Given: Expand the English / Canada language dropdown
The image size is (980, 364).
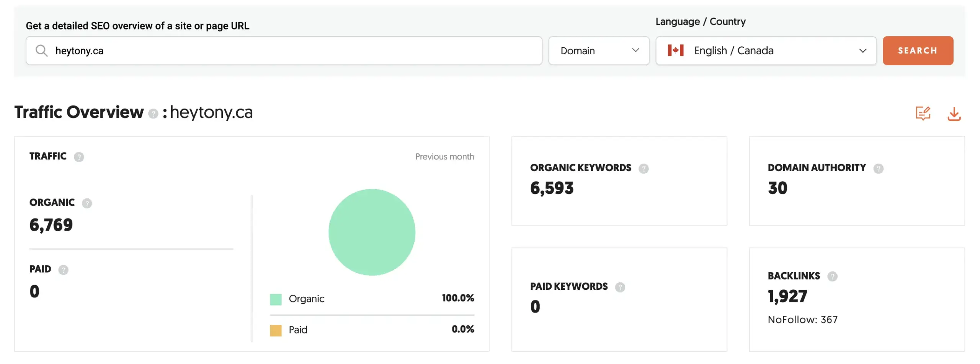Looking at the screenshot, I should coord(766,50).
